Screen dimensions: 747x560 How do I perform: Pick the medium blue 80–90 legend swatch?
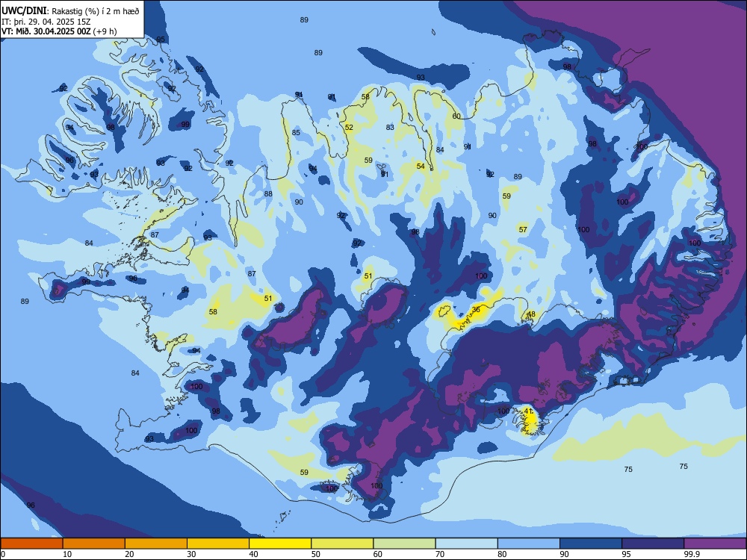tap(529, 544)
